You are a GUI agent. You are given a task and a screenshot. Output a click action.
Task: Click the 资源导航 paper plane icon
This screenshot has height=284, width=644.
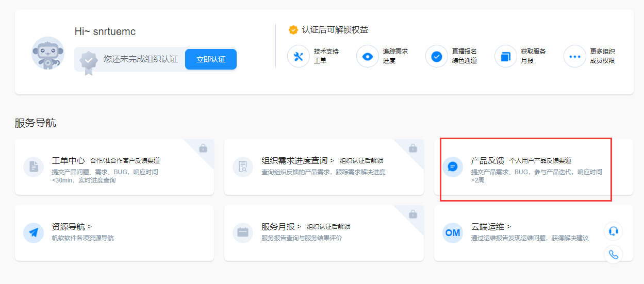tap(34, 232)
